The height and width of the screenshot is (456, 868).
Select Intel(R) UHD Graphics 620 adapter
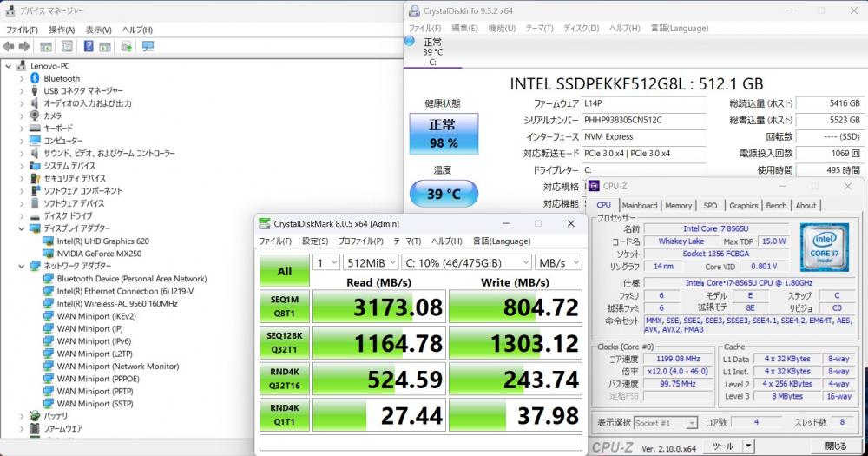[x=103, y=241]
